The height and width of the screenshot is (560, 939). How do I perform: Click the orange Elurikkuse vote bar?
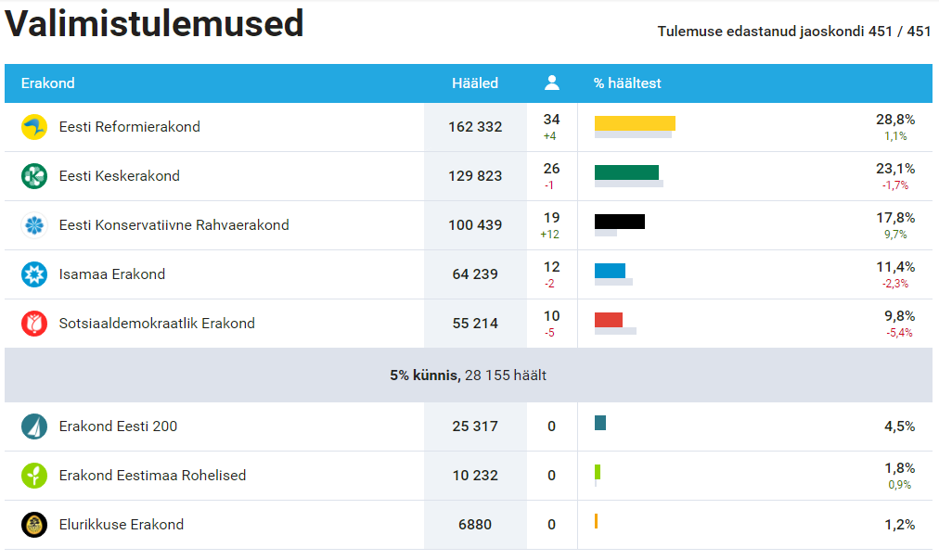(x=597, y=521)
